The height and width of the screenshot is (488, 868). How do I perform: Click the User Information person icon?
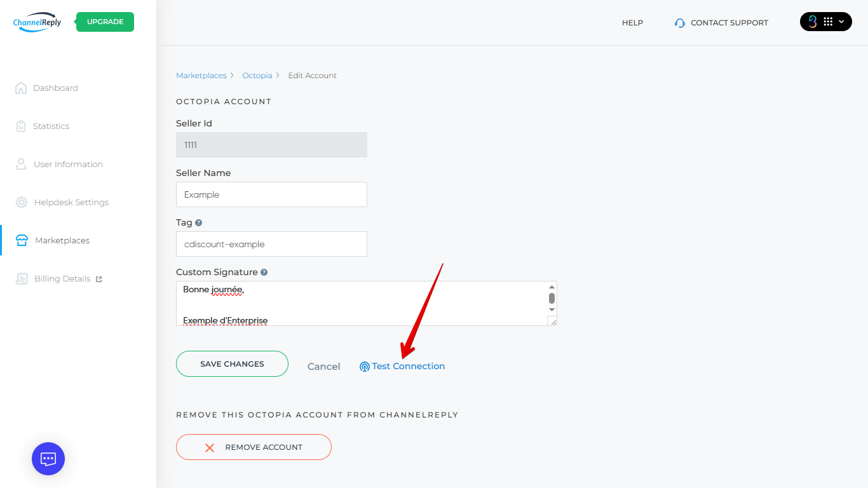(21, 164)
